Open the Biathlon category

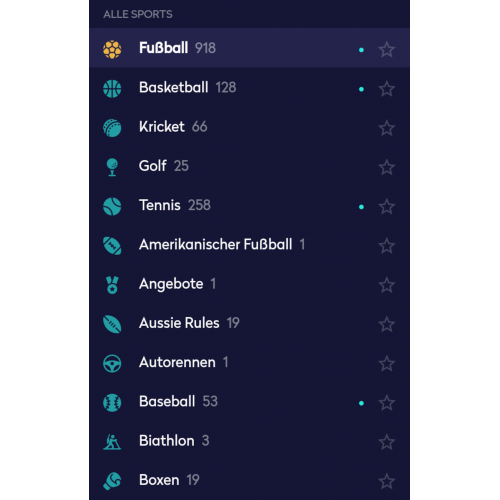pyautogui.click(x=249, y=442)
